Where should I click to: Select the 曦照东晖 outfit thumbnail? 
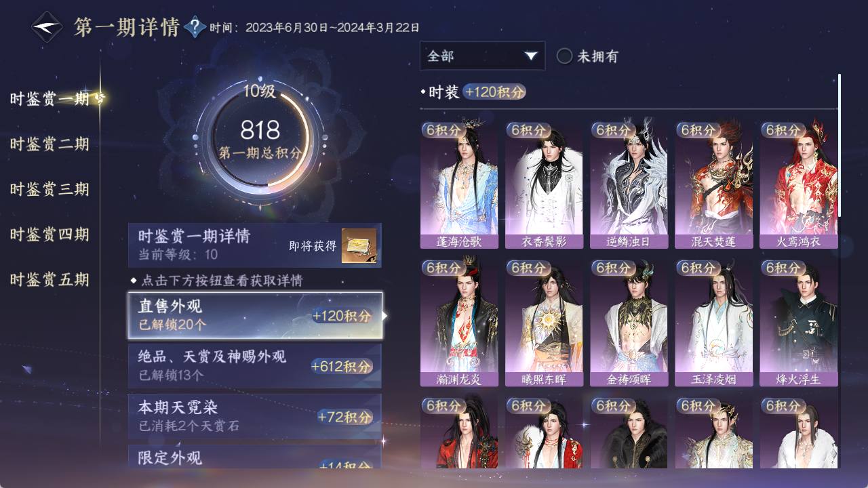point(544,323)
